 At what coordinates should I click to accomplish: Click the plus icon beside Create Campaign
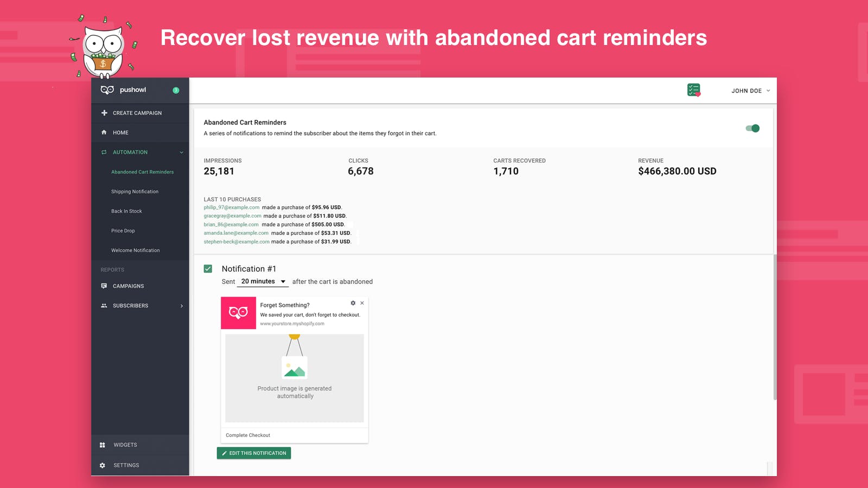click(104, 113)
